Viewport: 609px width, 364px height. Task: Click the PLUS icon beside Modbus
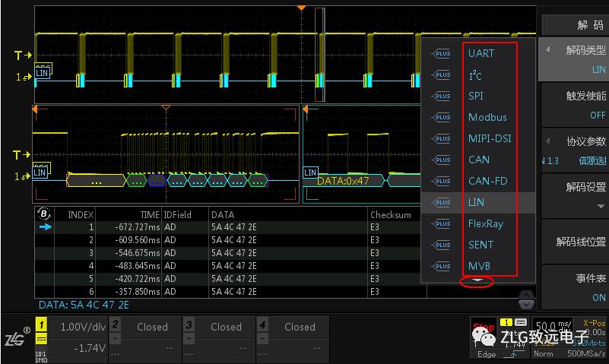click(441, 117)
